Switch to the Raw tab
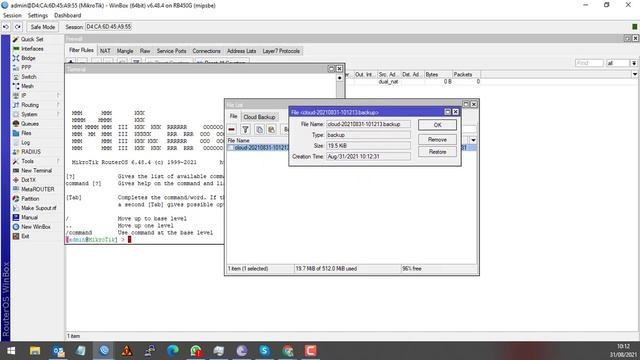This screenshot has width=640, height=360. pos(145,51)
